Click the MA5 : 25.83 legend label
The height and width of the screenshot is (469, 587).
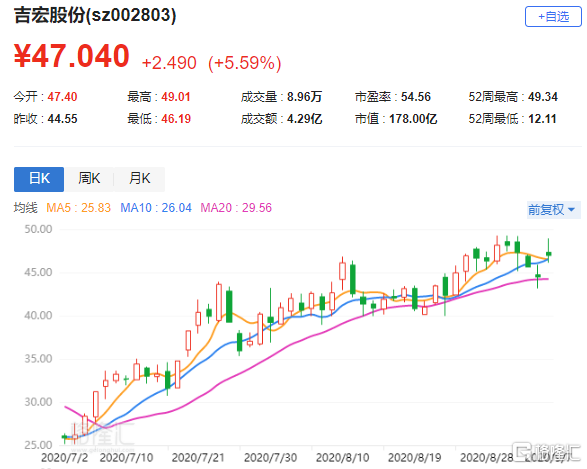pyautogui.click(x=79, y=208)
